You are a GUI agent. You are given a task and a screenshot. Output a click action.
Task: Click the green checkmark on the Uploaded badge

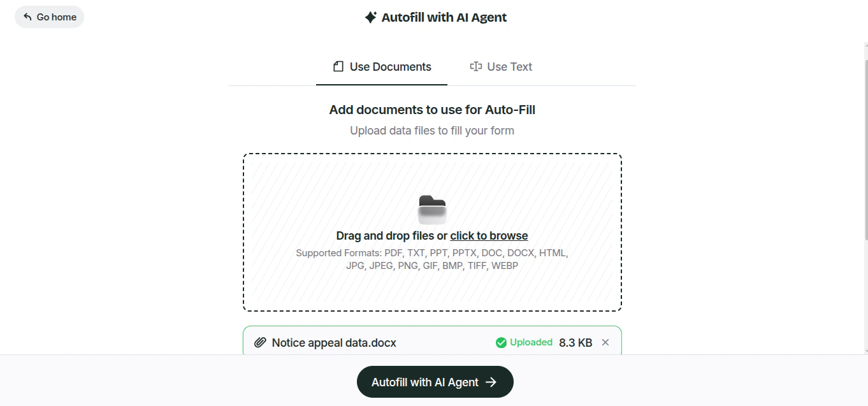click(501, 342)
